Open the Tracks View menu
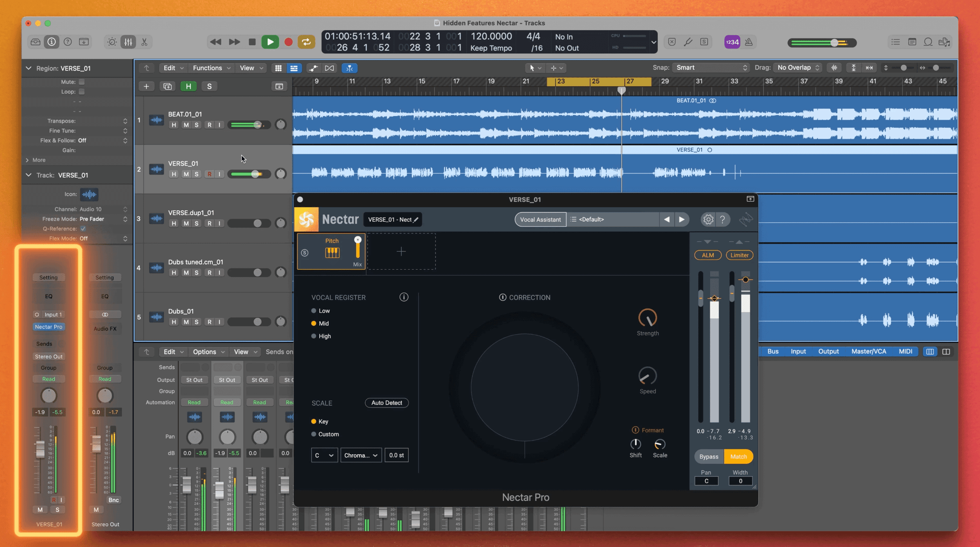The height and width of the screenshot is (547, 980). [250, 68]
